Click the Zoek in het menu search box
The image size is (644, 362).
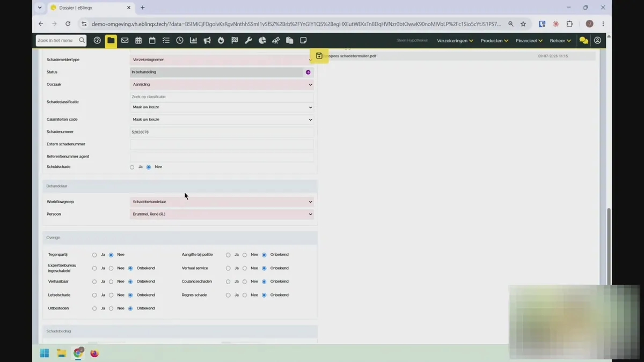[x=61, y=40]
